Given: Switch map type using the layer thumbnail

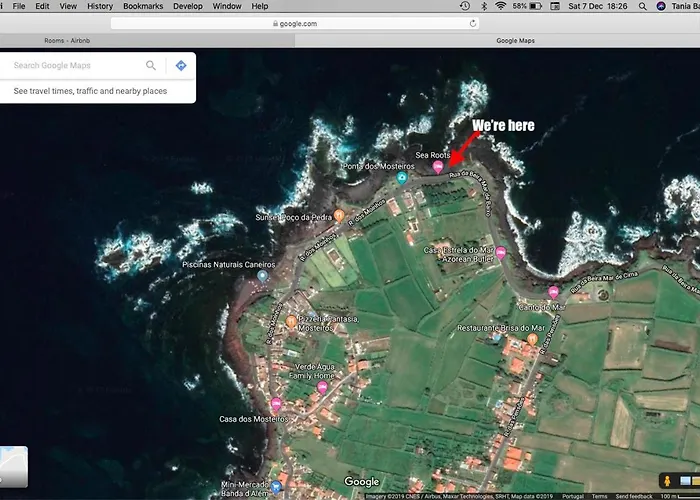Looking at the screenshot, I should click(14, 466).
